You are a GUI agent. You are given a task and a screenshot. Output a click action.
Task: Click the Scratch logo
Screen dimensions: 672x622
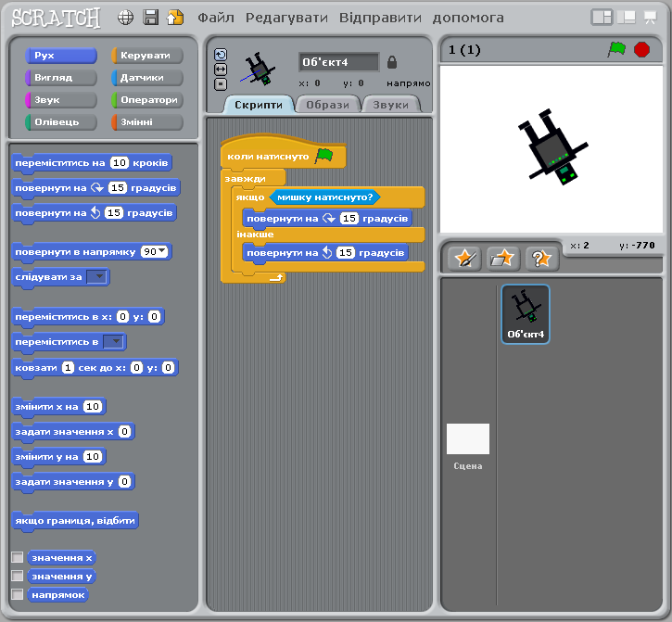pyautogui.click(x=56, y=18)
